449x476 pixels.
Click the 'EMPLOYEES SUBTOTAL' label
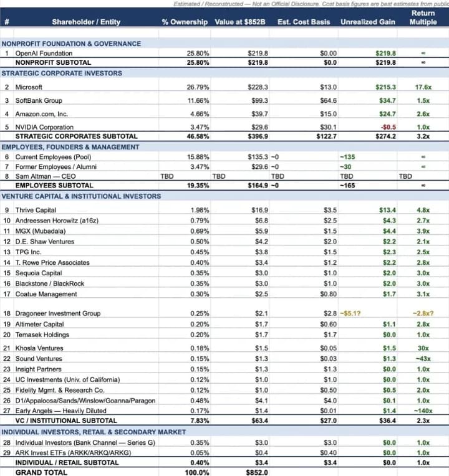(54, 186)
